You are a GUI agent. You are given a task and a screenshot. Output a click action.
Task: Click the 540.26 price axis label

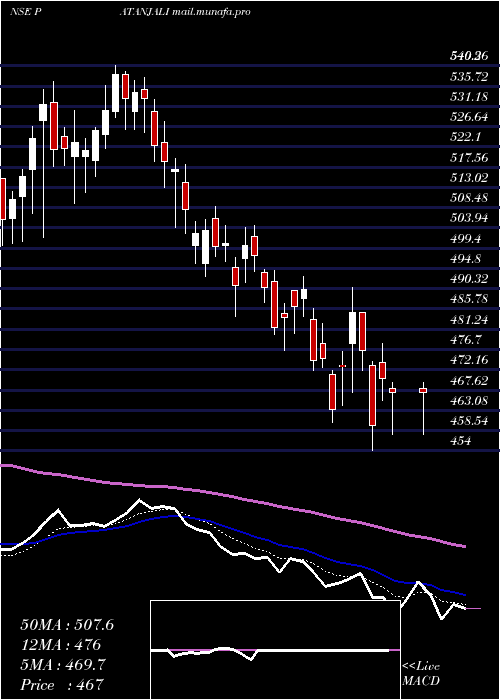[x=469, y=56]
